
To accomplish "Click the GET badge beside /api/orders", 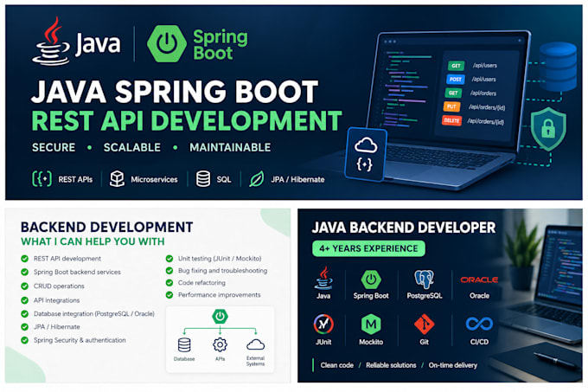I will 453,93.
